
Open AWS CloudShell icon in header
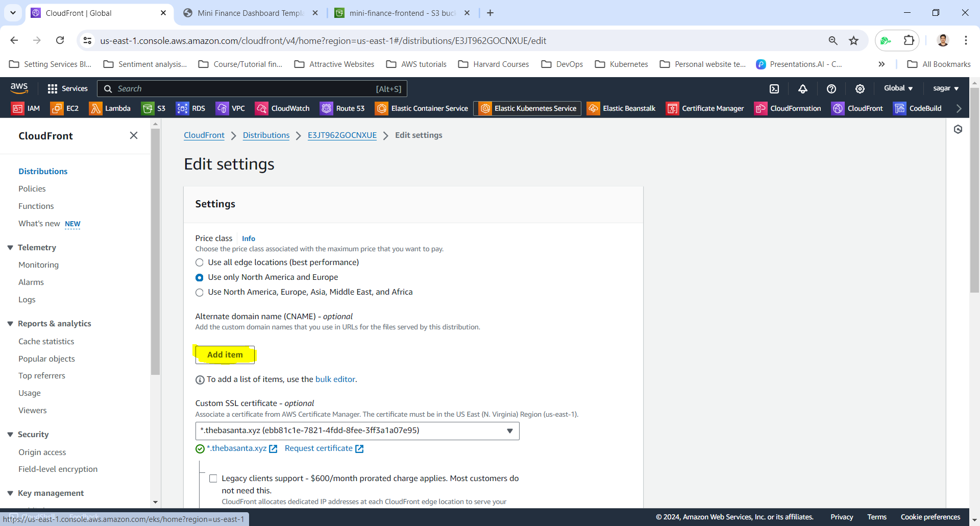click(x=774, y=89)
